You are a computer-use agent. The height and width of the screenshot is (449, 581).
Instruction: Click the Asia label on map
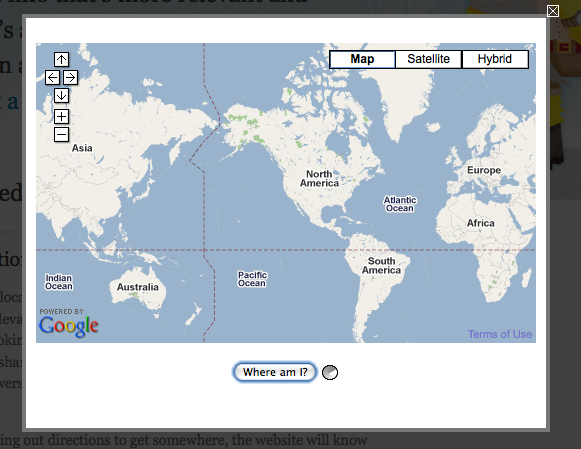click(x=82, y=148)
